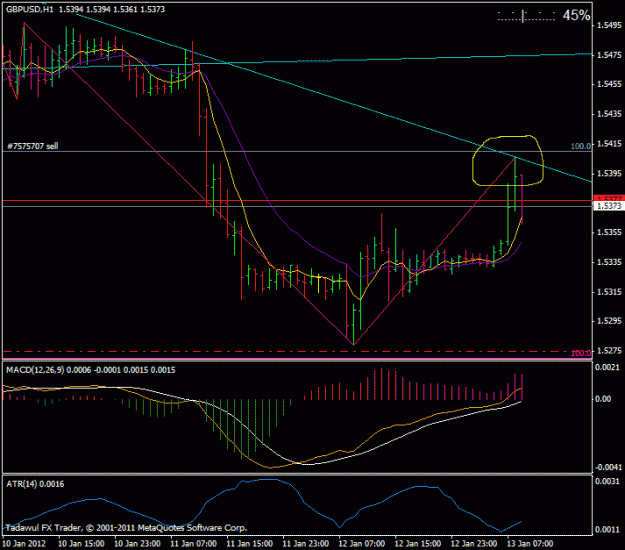Viewport: 625px width, 550px height.
Task: Click the 10 Jan 2012 time label
Action: [24, 544]
